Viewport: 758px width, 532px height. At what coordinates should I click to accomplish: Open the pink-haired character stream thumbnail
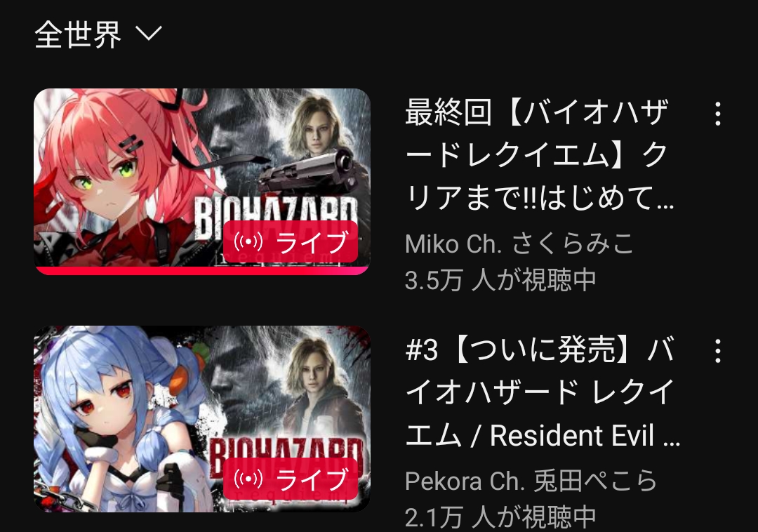pyautogui.click(x=202, y=181)
